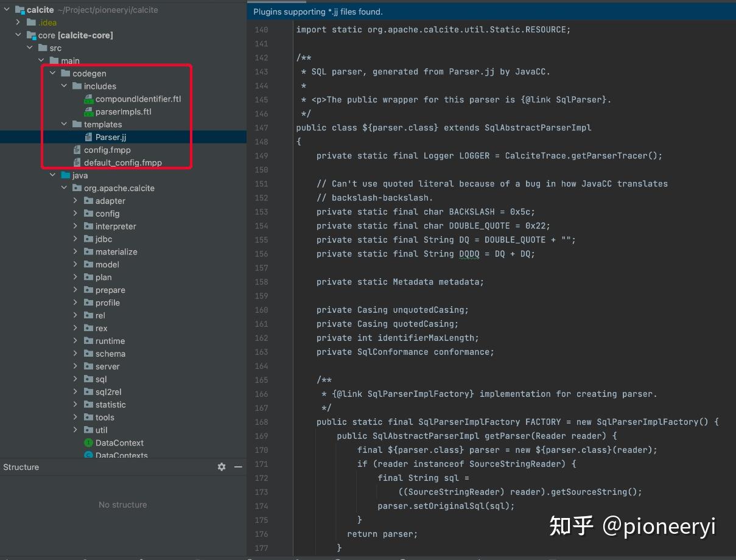Expand the .idea folder

pyautogui.click(x=18, y=22)
